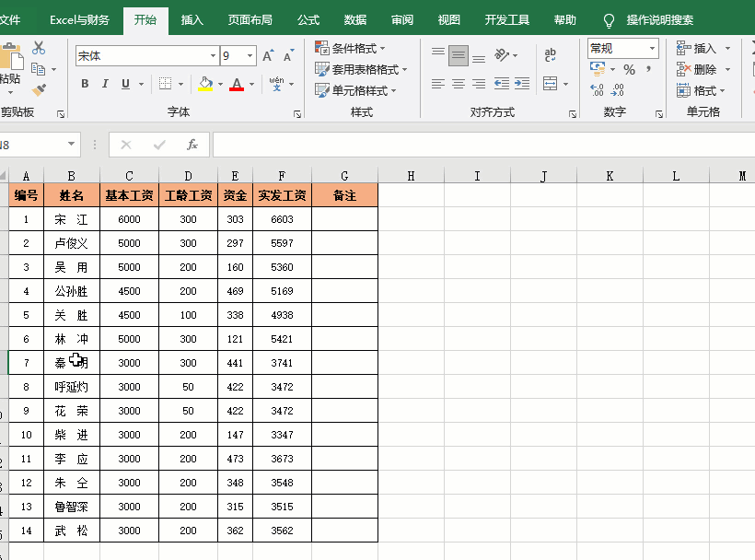Select the cell containing 宋 江

(72, 219)
